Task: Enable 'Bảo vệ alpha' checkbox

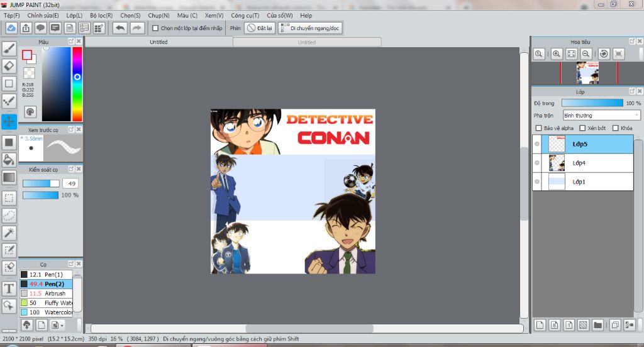Action: pos(538,128)
